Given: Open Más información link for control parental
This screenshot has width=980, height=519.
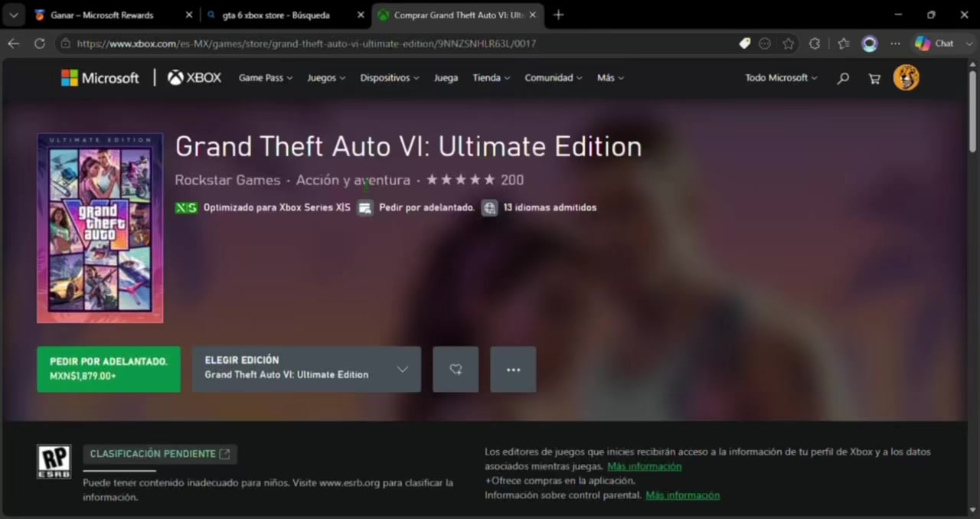Looking at the screenshot, I should click(682, 495).
